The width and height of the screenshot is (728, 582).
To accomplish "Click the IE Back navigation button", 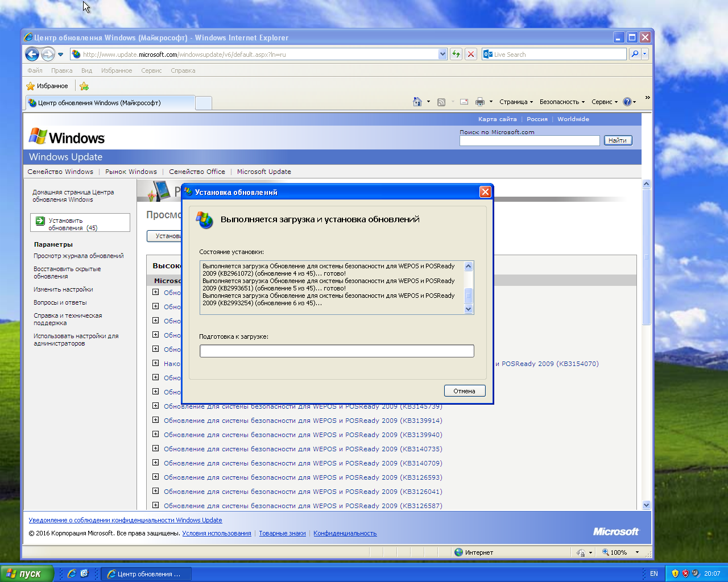I will (x=32, y=55).
